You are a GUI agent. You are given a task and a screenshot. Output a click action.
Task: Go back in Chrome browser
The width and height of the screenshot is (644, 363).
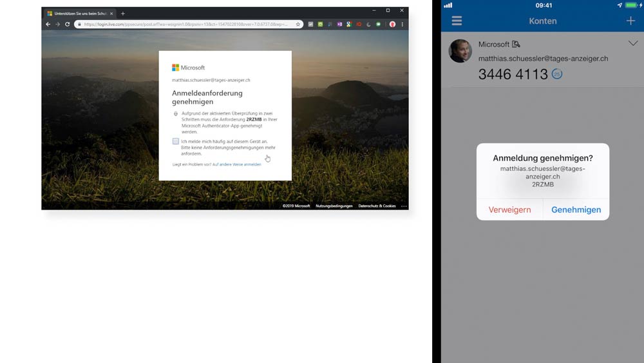click(48, 25)
